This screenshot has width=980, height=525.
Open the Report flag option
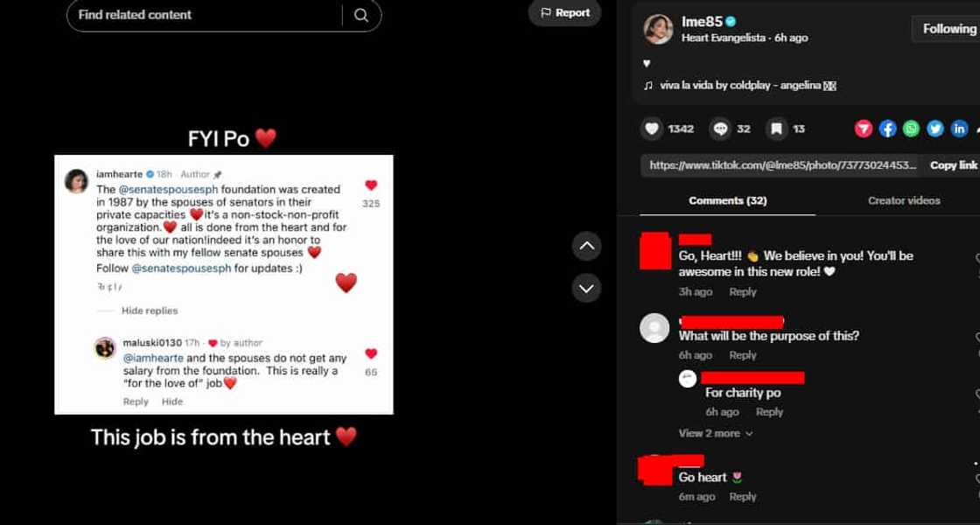point(564,12)
